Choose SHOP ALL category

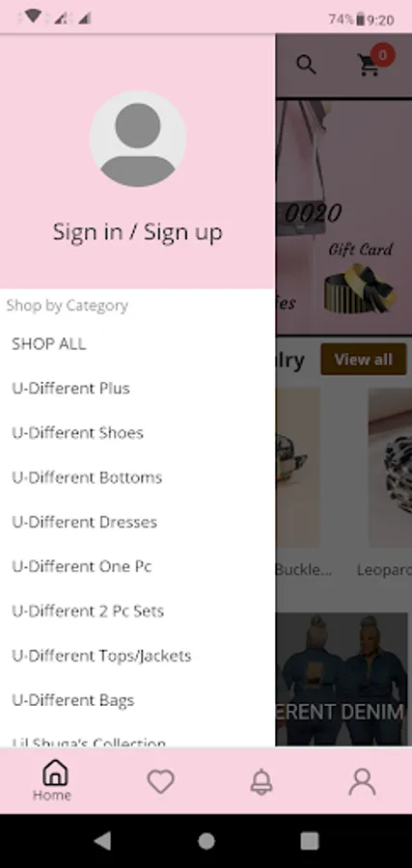pyautogui.click(x=137, y=343)
